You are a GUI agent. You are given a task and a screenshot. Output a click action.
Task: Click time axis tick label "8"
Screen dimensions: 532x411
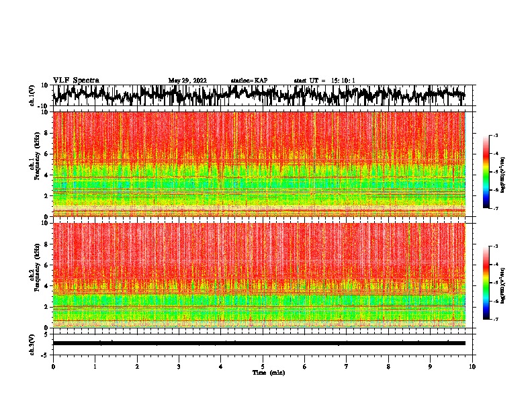pyautogui.click(x=388, y=367)
